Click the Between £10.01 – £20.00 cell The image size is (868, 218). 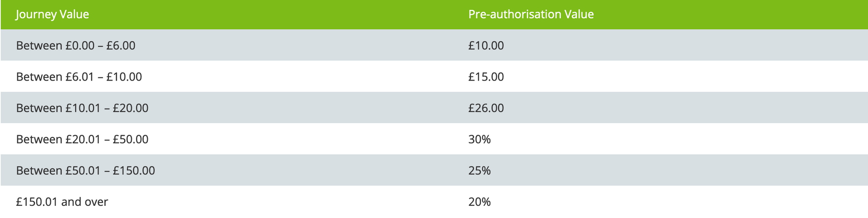click(x=82, y=108)
